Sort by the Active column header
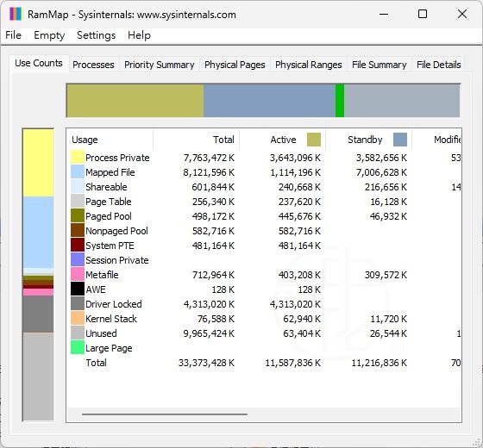Screen dimensions: 483x448 [282, 140]
